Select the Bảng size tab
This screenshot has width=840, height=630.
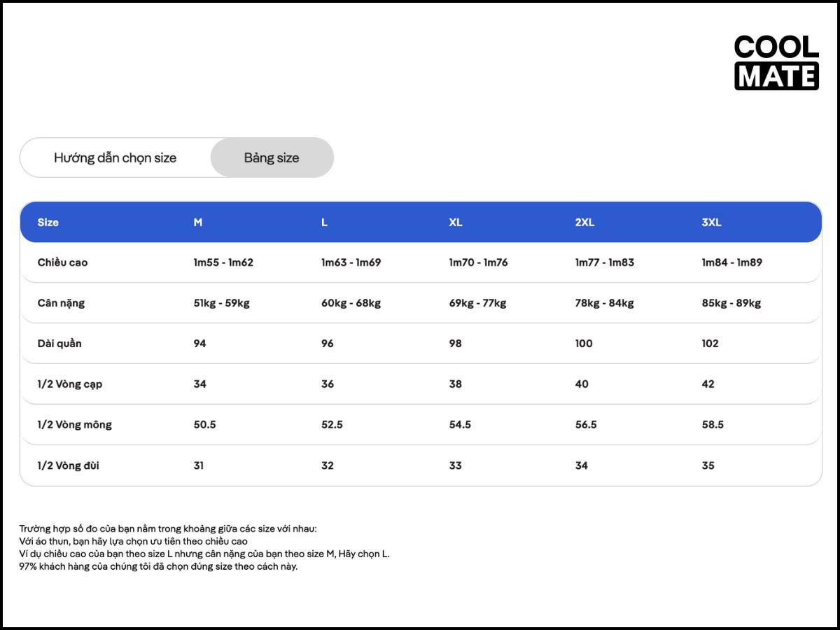pos(272,157)
